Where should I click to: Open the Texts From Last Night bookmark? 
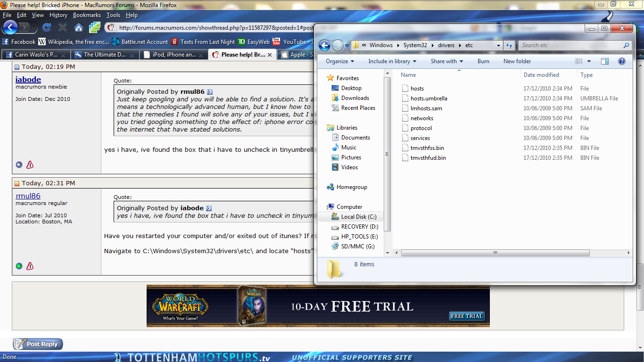pyautogui.click(x=203, y=41)
